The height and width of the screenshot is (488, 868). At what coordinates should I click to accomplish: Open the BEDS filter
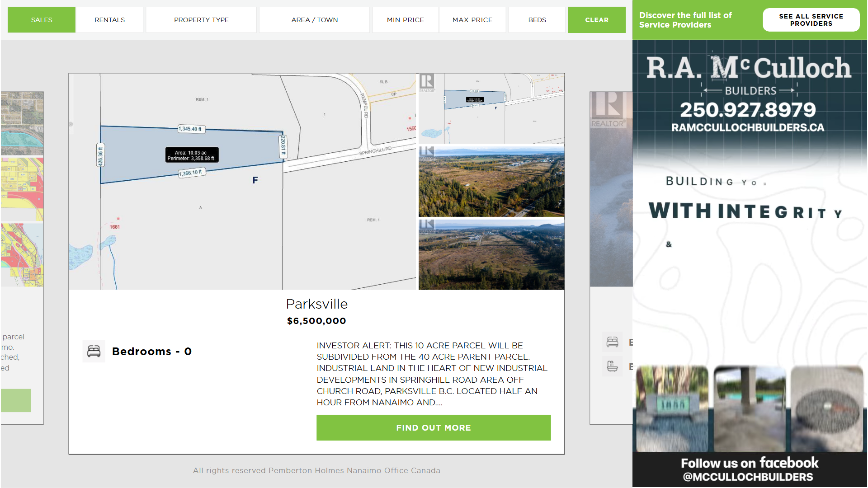(x=537, y=20)
